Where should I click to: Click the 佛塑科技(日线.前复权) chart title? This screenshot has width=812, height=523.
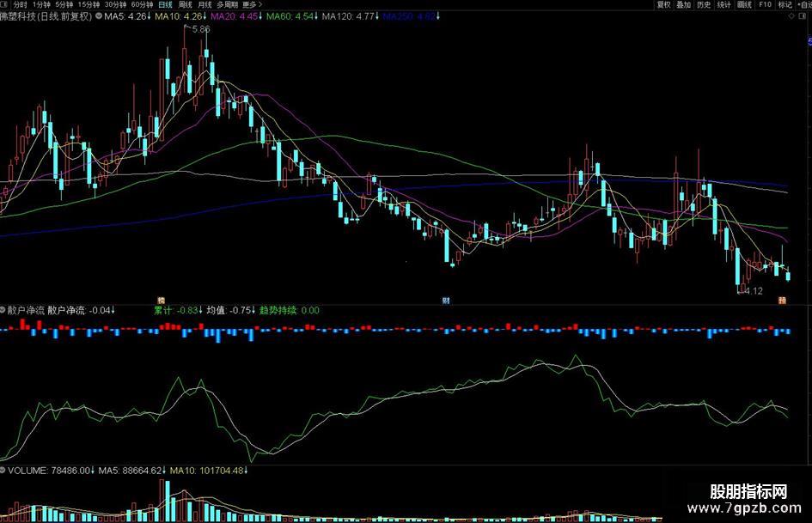(46, 16)
